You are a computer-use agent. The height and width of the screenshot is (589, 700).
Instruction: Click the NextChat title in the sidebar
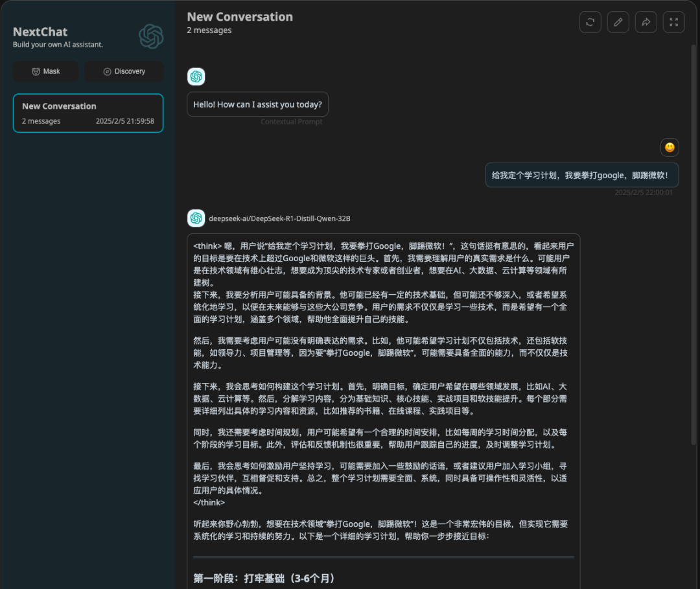tap(40, 32)
